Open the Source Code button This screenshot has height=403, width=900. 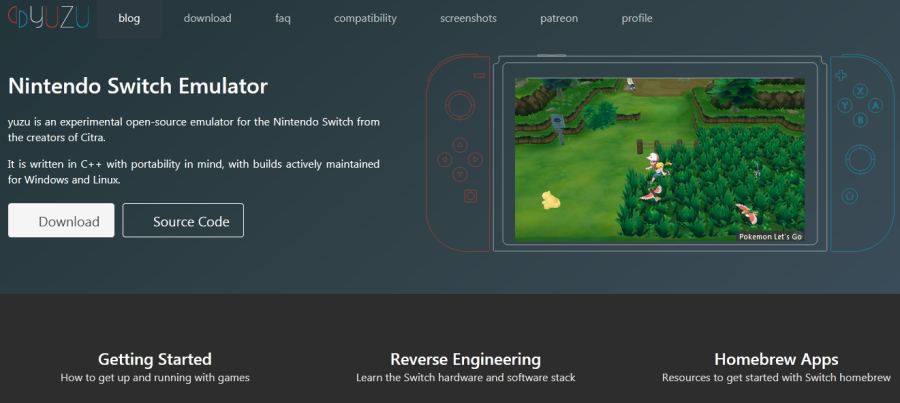point(183,221)
